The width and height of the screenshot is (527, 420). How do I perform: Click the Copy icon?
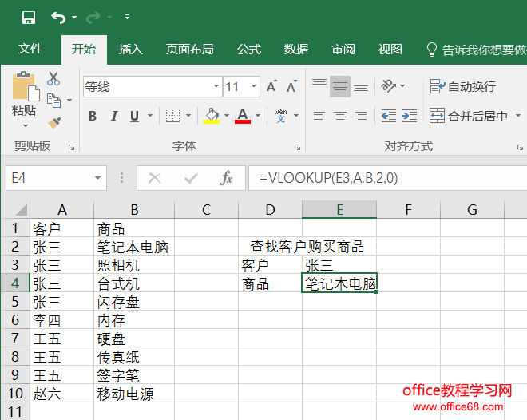(x=53, y=100)
